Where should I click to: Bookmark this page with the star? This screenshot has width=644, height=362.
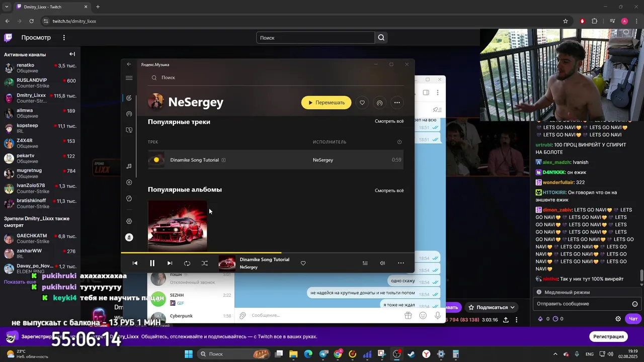(x=566, y=21)
